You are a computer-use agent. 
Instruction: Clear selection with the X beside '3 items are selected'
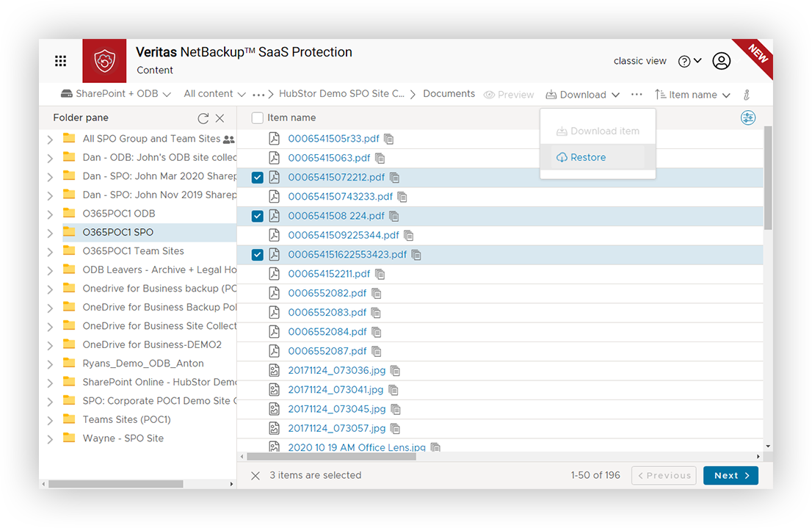255,476
